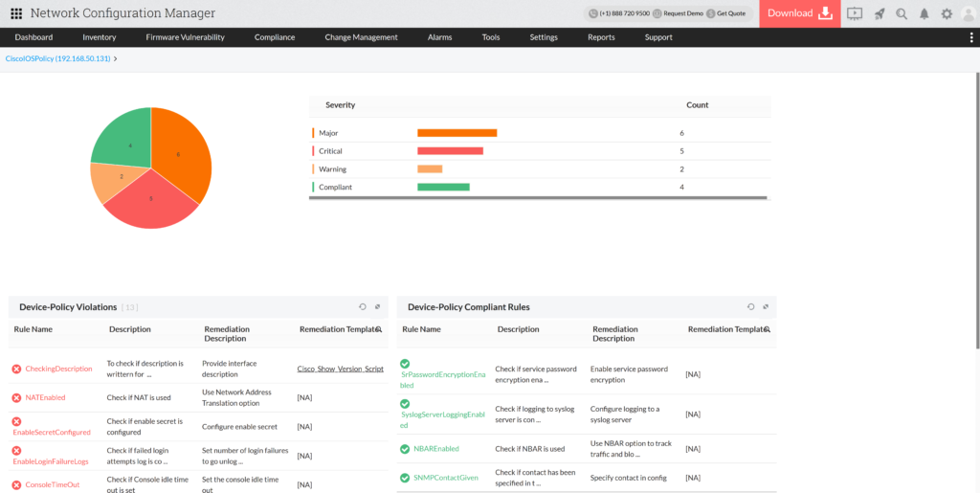Open the search magnifier in header

[902, 13]
